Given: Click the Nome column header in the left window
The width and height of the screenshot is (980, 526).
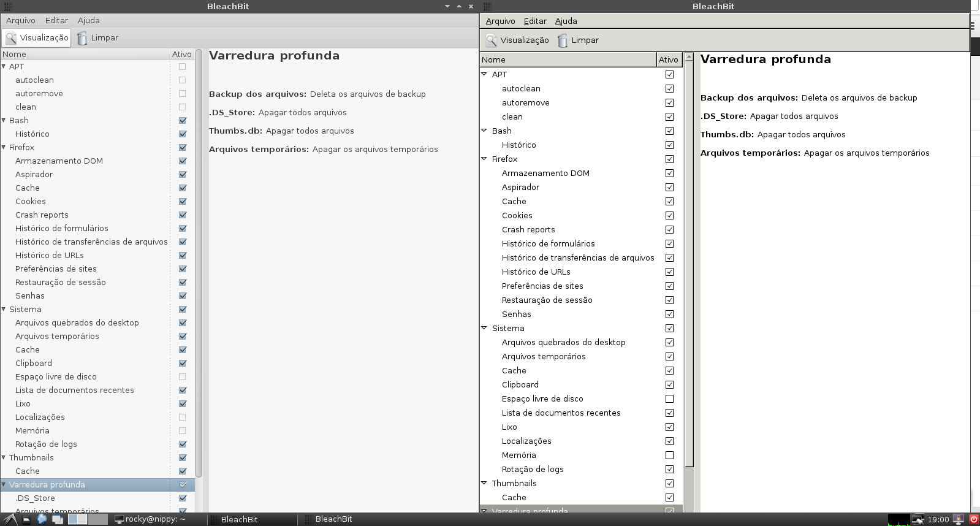Looking at the screenshot, I should click(x=85, y=54).
